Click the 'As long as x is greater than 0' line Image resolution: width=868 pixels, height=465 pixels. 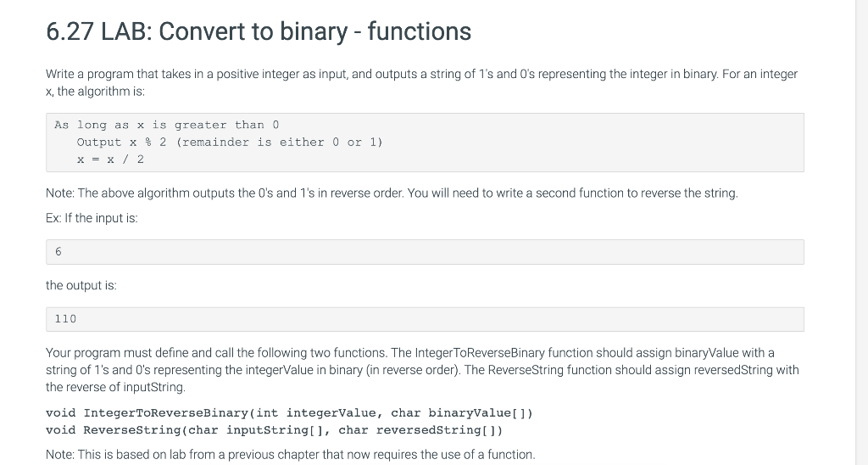tap(167, 125)
